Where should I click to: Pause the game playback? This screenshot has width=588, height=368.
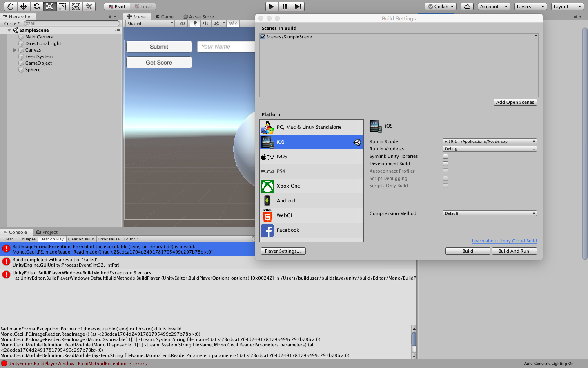(x=285, y=7)
